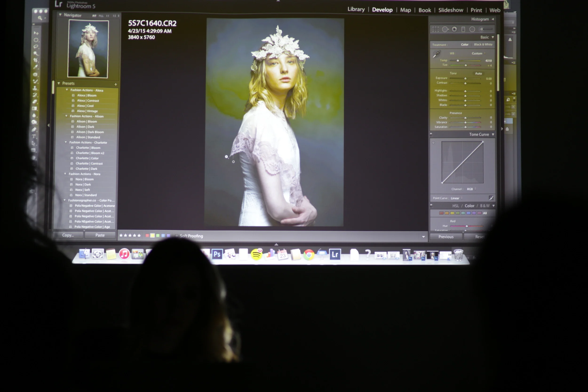Select All colors in Color panel
Image resolution: width=588 pixels, height=392 pixels.
[485, 213]
